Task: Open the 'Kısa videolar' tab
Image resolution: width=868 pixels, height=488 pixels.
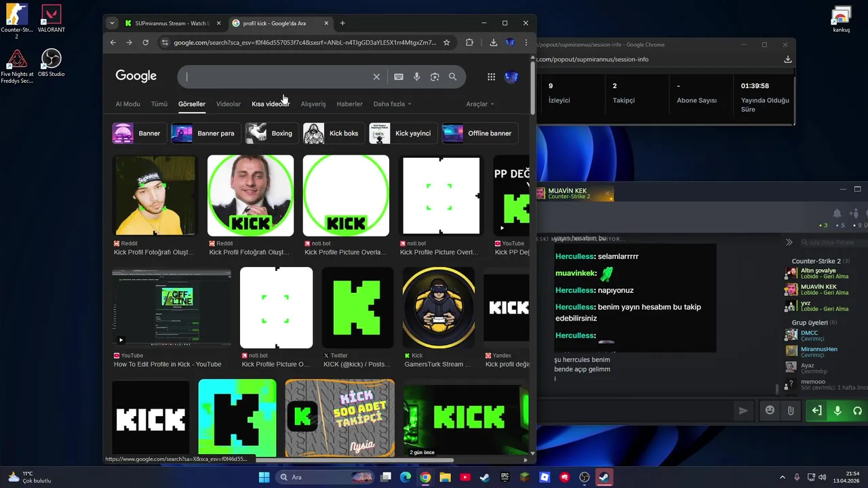Action: (x=271, y=104)
